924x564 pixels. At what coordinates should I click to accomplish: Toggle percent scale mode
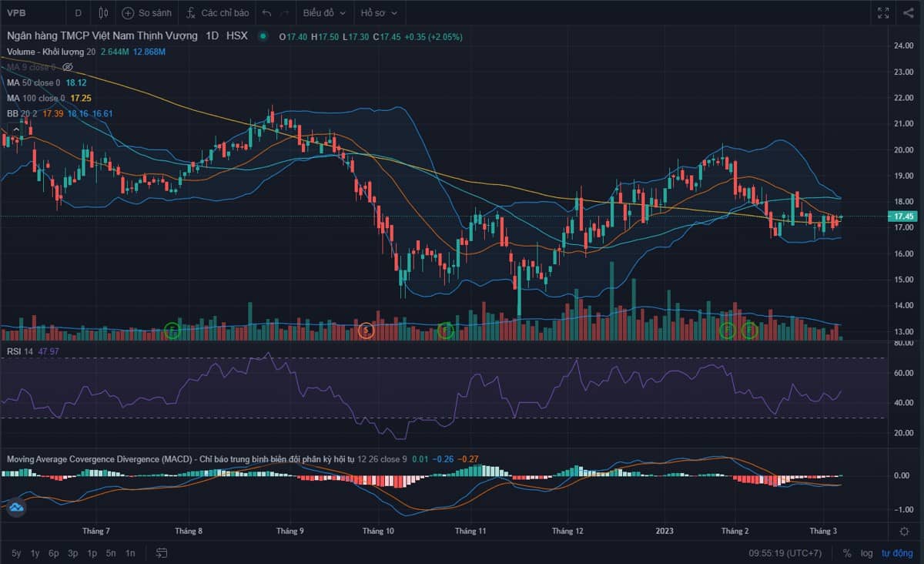coord(847,552)
